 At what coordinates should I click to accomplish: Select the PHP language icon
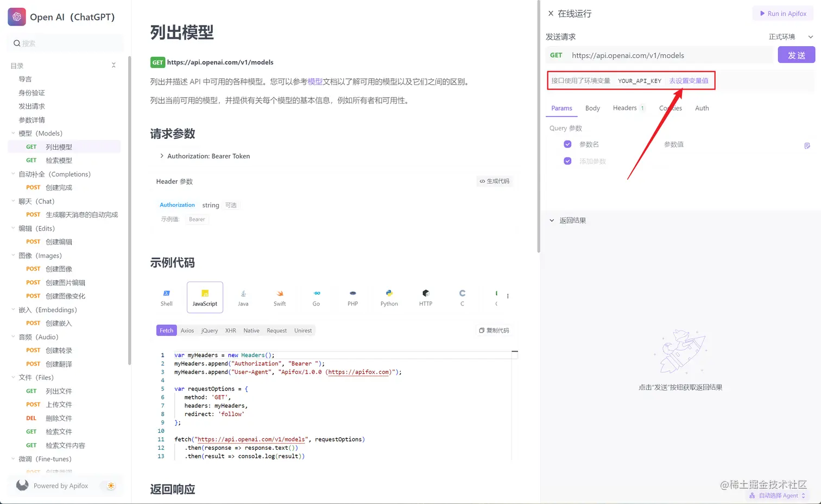click(x=353, y=293)
